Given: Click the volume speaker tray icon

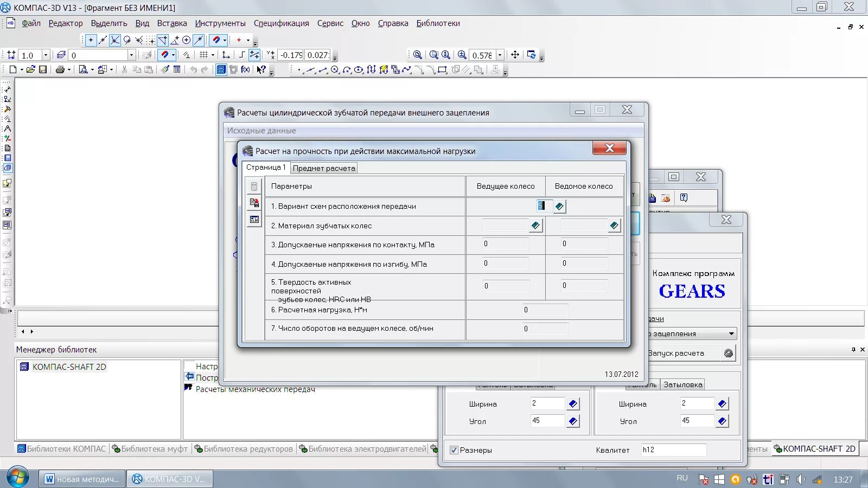Looking at the screenshot, I should tap(801, 479).
